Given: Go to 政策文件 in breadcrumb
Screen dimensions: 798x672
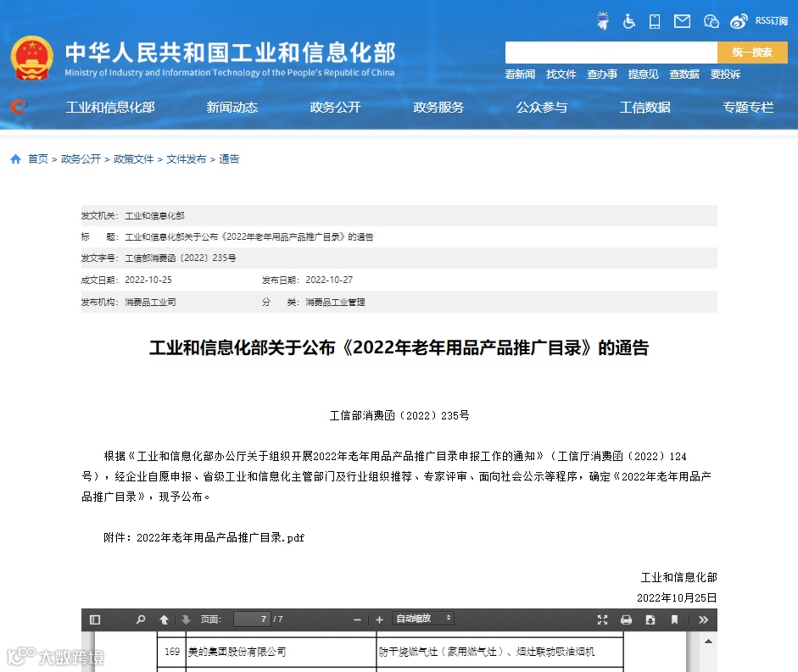Looking at the screenshot, I should (x=133, y=159).
